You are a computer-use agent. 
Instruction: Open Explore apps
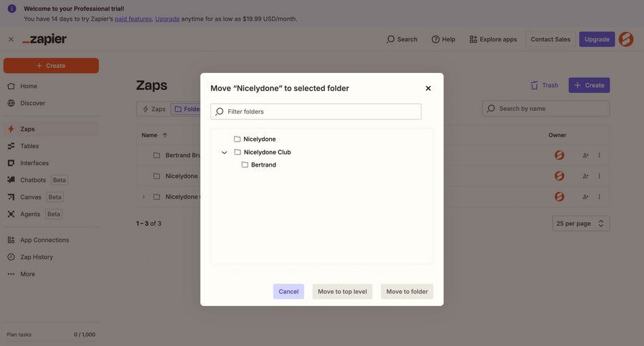[x=493, y=39]
